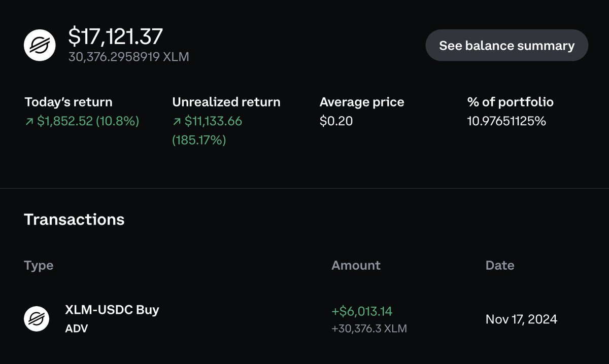
Task: Click the green arrow next to Today's return
Action: pos(29,122)
